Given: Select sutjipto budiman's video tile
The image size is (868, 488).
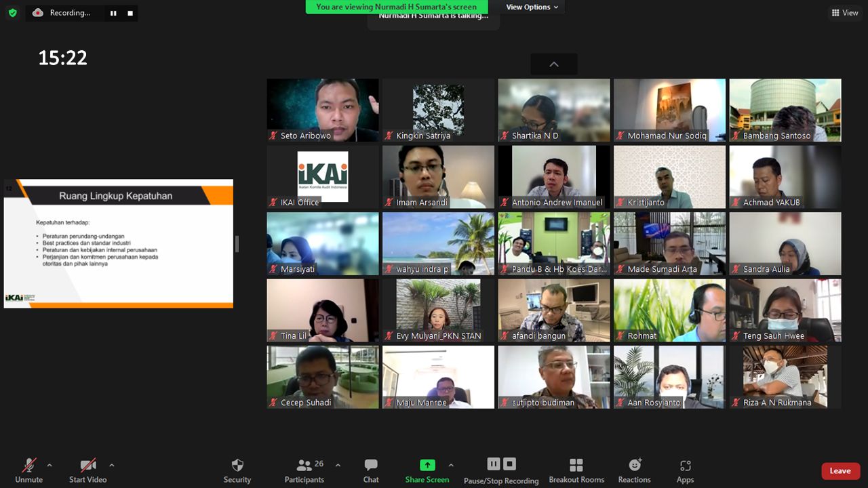Looking at the screenshot, I should click(554, 377).
